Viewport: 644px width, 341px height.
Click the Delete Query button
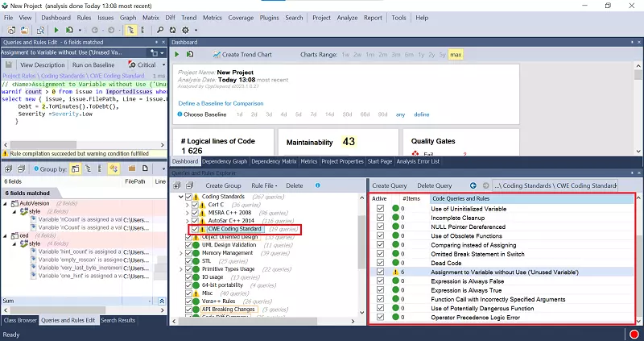coord(434,185)
